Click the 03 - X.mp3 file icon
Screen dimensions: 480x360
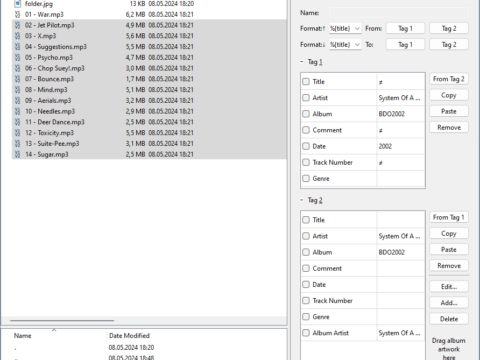tap(18, 36)
